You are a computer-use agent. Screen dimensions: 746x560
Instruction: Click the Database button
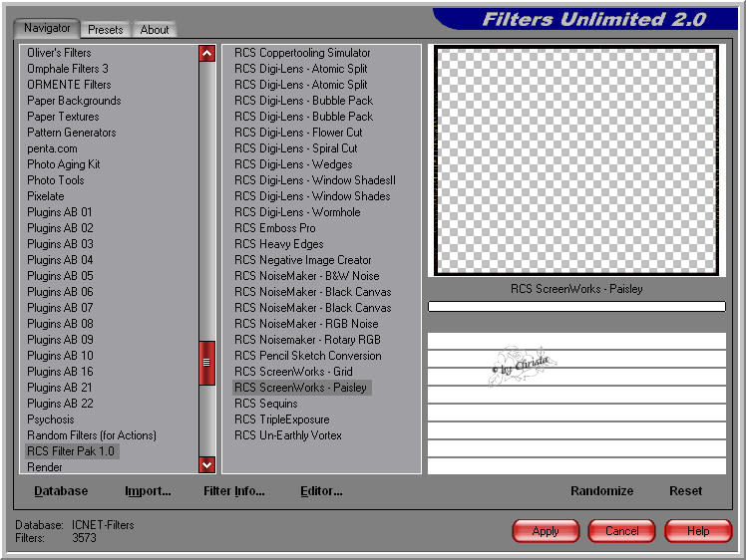pos(61,491)
